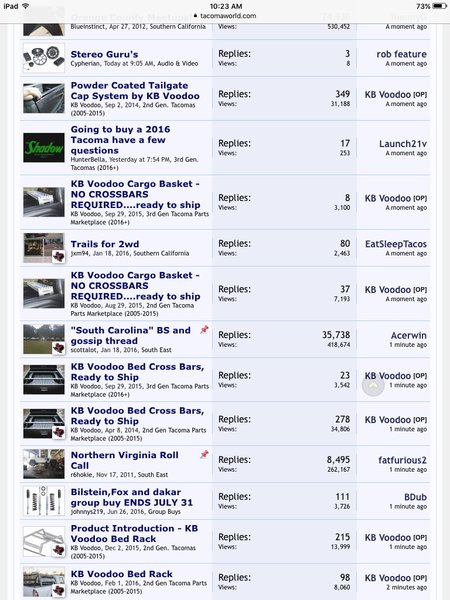Open the Shadow logo thread thumbnail
Screen dimensions: 450x600
tap(44, 148)
